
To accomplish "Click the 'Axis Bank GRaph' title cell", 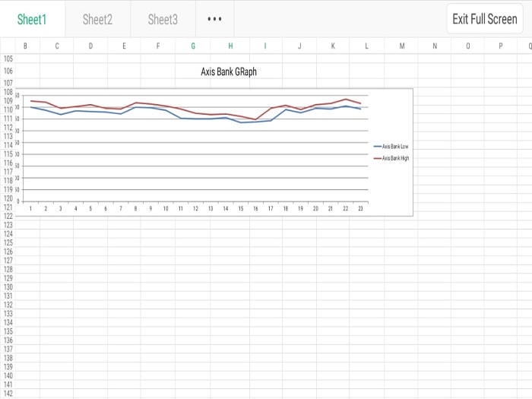I will tap(229, 71).
